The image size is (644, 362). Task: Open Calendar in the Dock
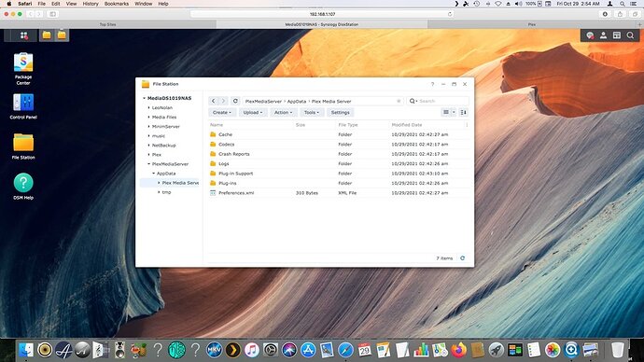[x=364, y=350]
